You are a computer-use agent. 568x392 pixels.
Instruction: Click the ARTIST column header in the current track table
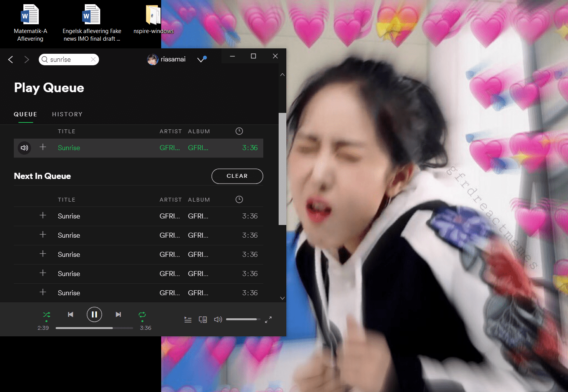(171, 131)
